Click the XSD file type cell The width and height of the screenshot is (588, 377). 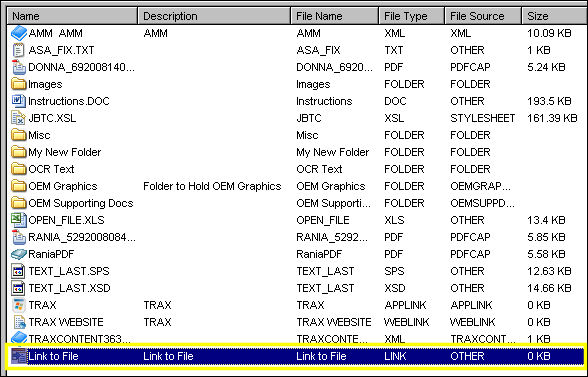(x=395, y=288)
